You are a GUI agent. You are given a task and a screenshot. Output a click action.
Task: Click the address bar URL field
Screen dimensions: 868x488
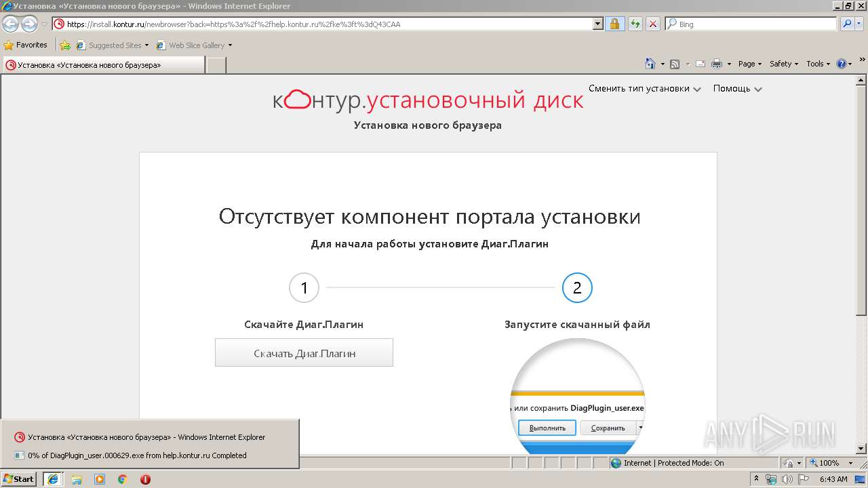pos(322,24)
